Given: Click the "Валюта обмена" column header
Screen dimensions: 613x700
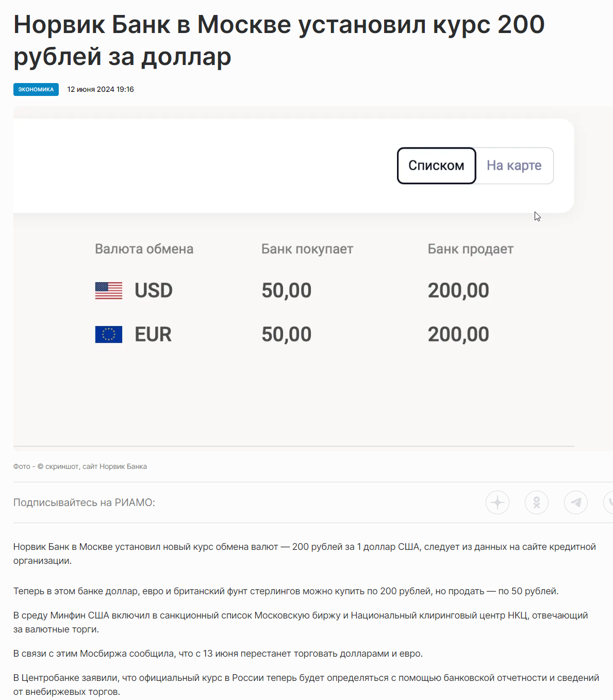Looking at the screenshot, I should [x=144, y=249].
